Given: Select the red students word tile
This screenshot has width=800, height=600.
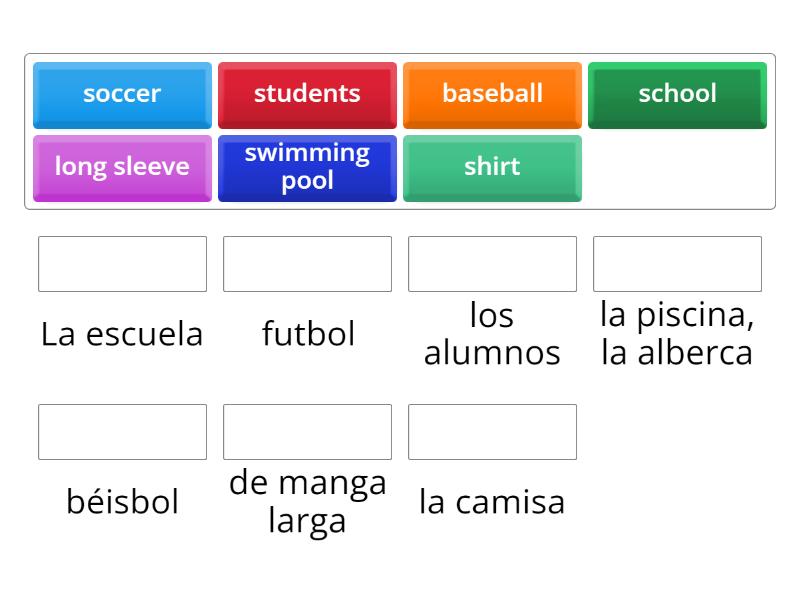Looking at the screenshot, I should click(x=307, y=95).
